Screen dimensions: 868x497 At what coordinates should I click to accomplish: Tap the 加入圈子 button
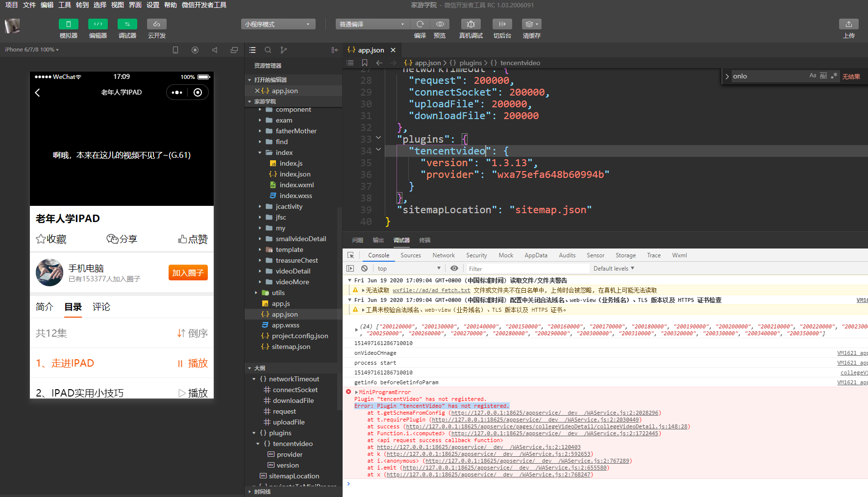[x=188, y=273]
